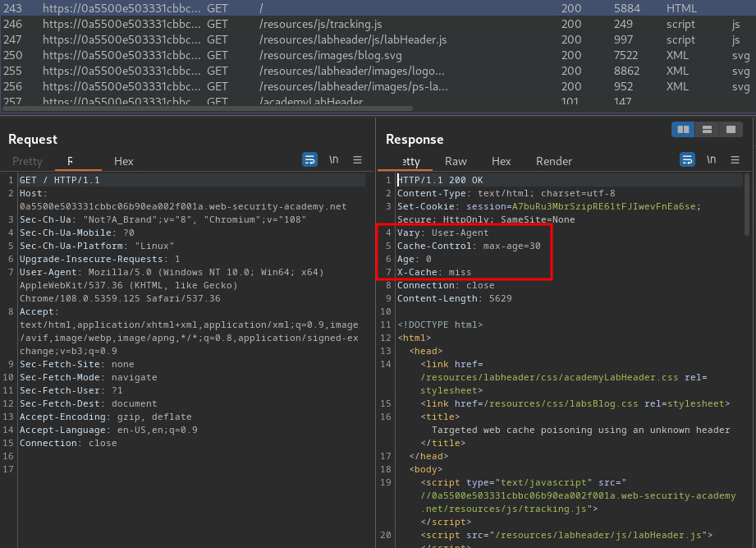Click the Age: 0 response header
Screen dimensions: 756x548
415,259
